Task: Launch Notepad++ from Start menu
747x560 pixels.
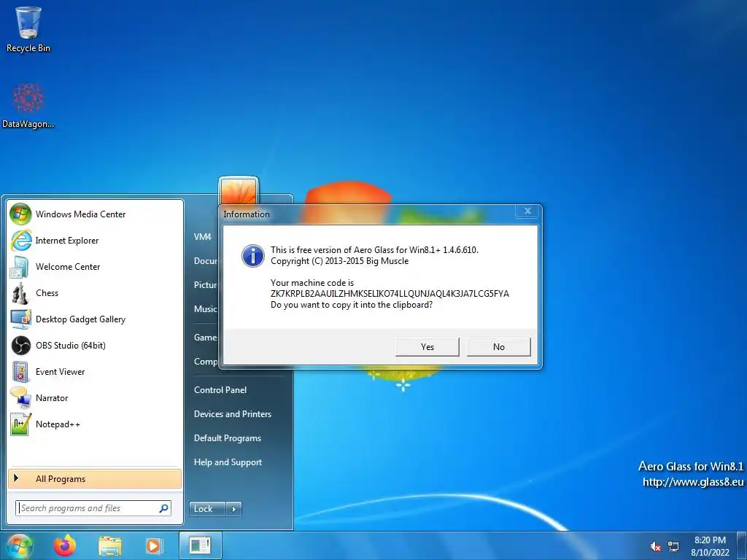Action: pos(94,424)
